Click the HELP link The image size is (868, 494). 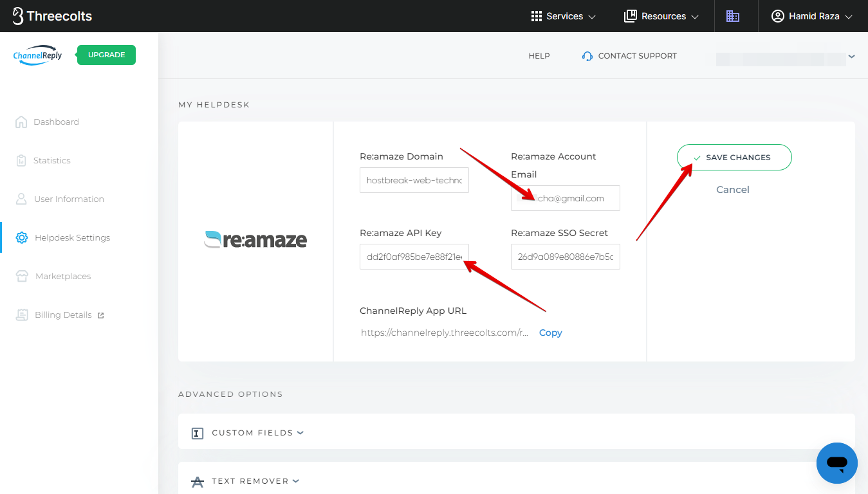coord(539,56)
